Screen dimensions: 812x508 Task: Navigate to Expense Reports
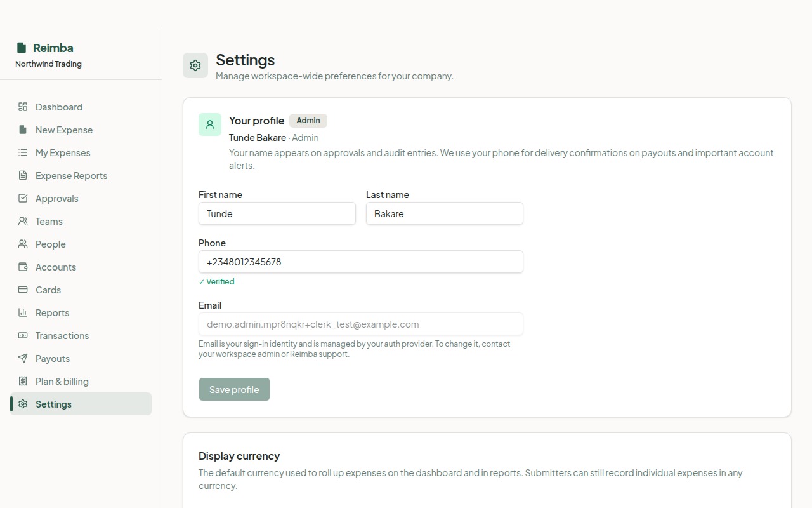pyautogui.click(x=81, y=175)
